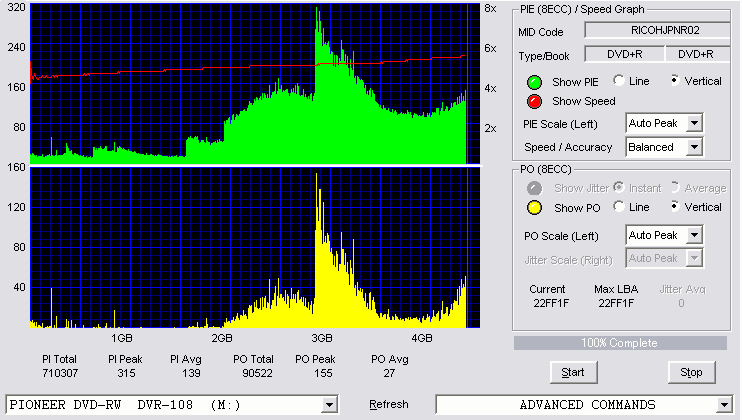Select Line mode for PO graph
Viewport: 742px width, 420px height.
(x=619, y=206)
